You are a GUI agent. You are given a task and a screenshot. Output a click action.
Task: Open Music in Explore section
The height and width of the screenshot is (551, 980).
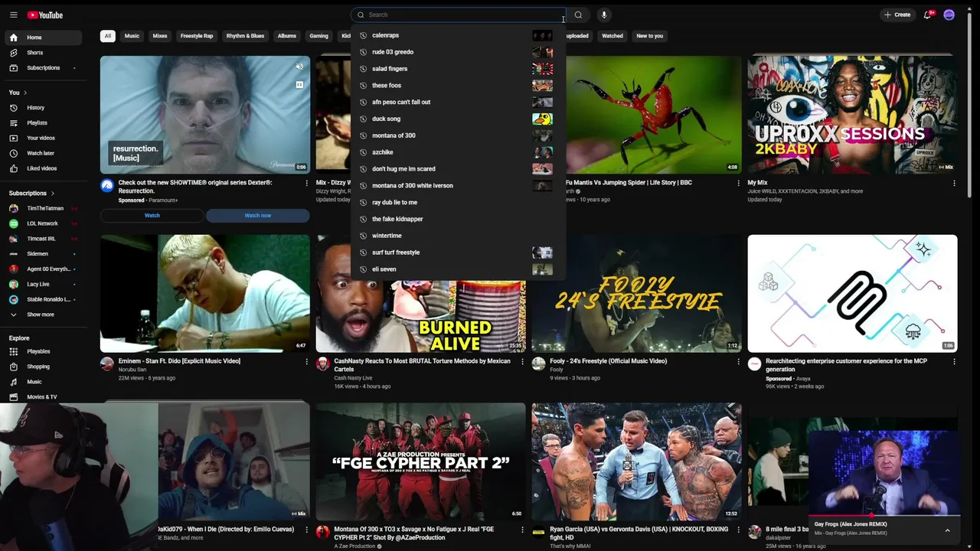[43, 382]
